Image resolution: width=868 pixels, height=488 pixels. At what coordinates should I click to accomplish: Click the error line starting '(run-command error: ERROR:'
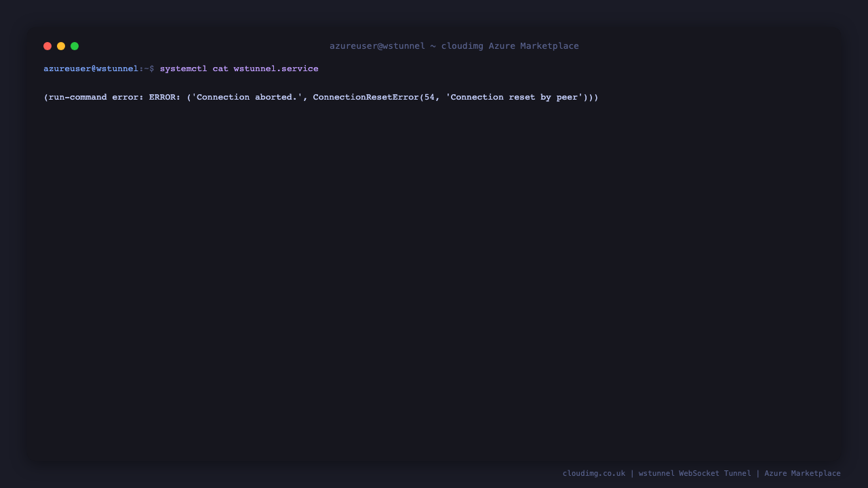[x=321, y=98]
